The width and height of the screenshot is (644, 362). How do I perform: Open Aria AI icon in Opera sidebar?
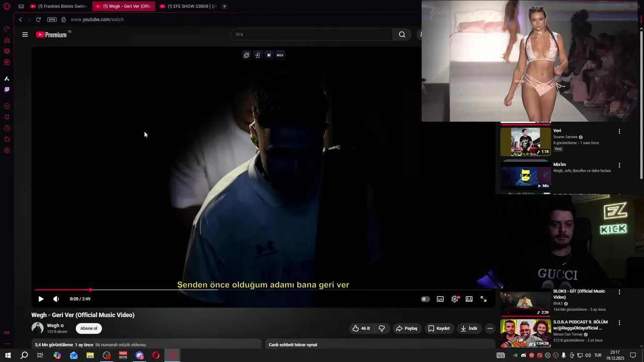[x=7, y=79]
